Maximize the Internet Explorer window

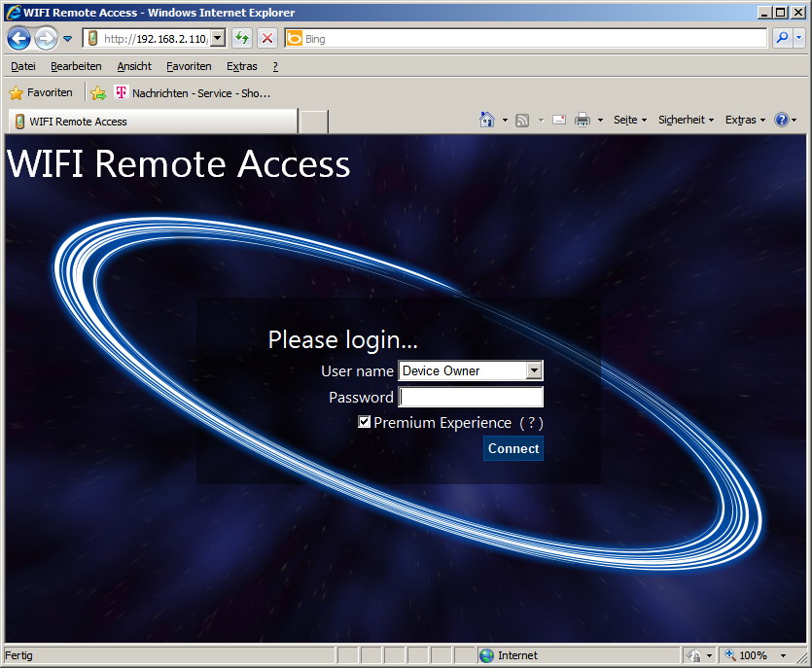[782, 12]
